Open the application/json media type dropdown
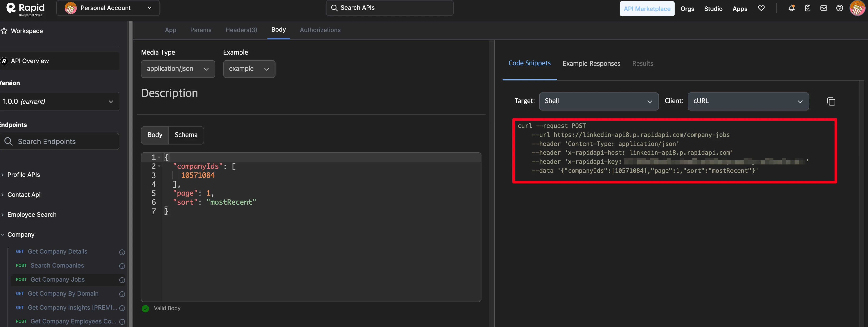The image size is (868, 327). 177,69
